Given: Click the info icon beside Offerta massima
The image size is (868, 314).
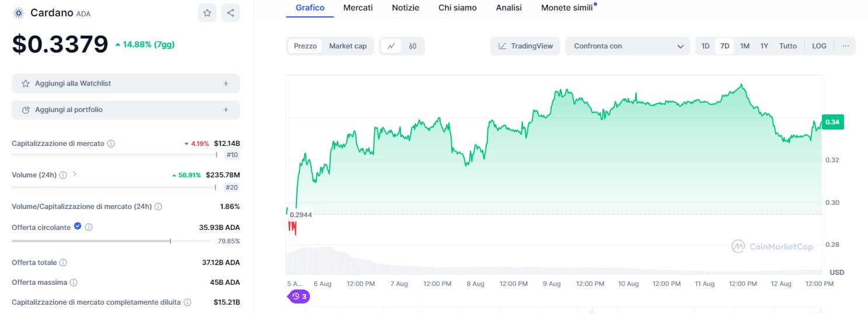Looking at the screenshot, I should point(74,282).
